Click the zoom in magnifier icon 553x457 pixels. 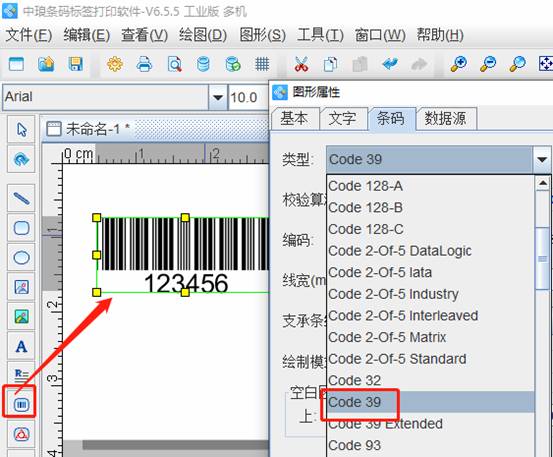pyautogui.click(x=458, y=64)
